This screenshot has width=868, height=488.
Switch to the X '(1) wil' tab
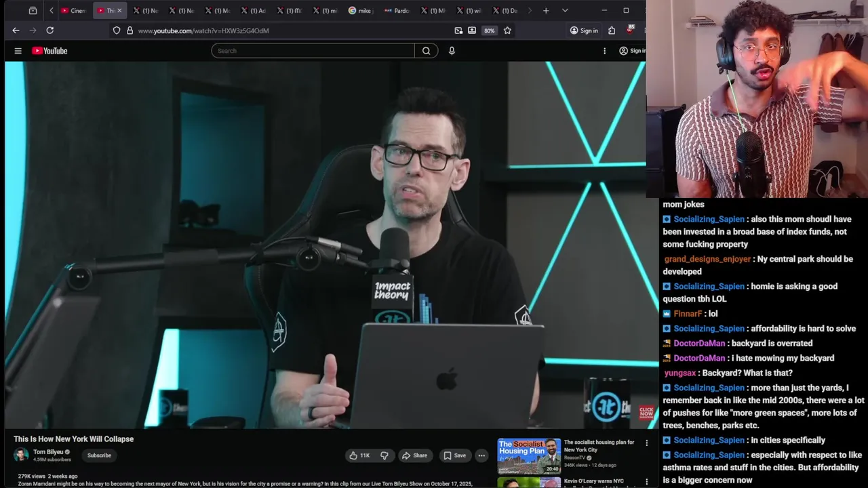tap(469, 11)
